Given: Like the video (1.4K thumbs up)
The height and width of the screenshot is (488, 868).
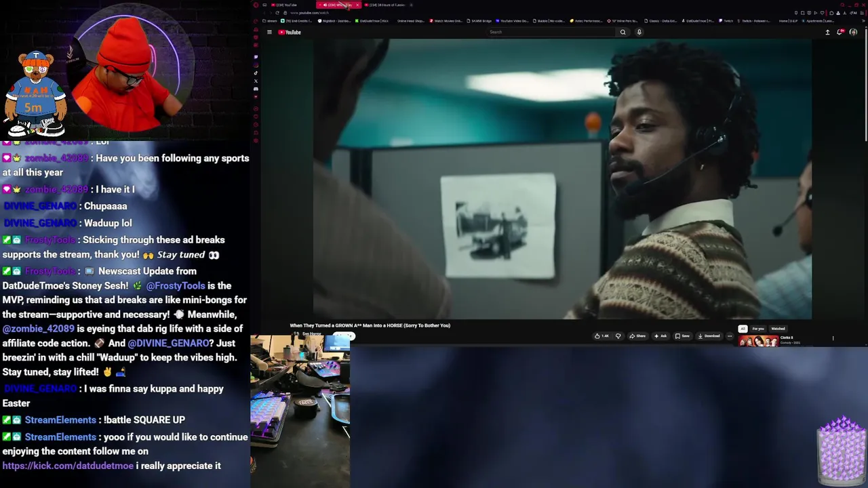Looking at the screenshot, I should (601, 336).
